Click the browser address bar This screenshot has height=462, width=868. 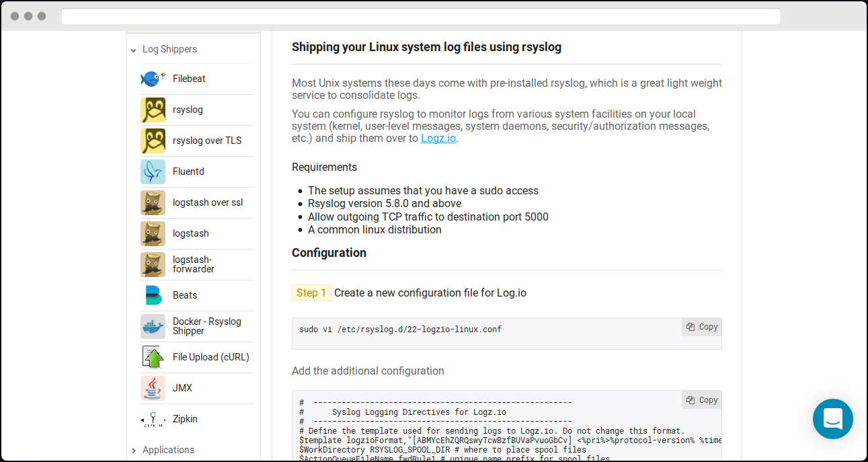click(x=421, y=16)
